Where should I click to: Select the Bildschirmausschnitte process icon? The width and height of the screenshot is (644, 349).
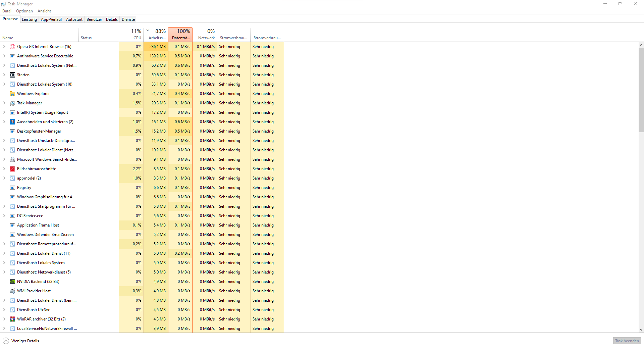[12, 168]
